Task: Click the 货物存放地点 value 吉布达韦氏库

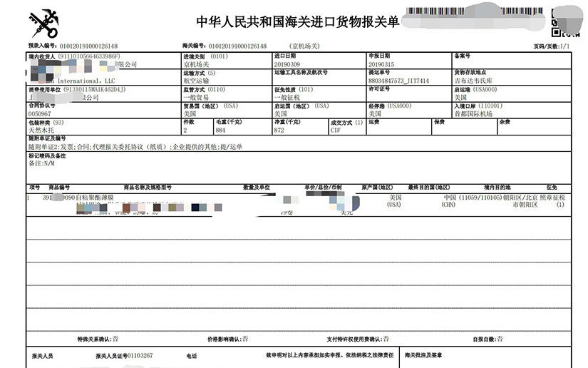Action: (x=475, y=81)
